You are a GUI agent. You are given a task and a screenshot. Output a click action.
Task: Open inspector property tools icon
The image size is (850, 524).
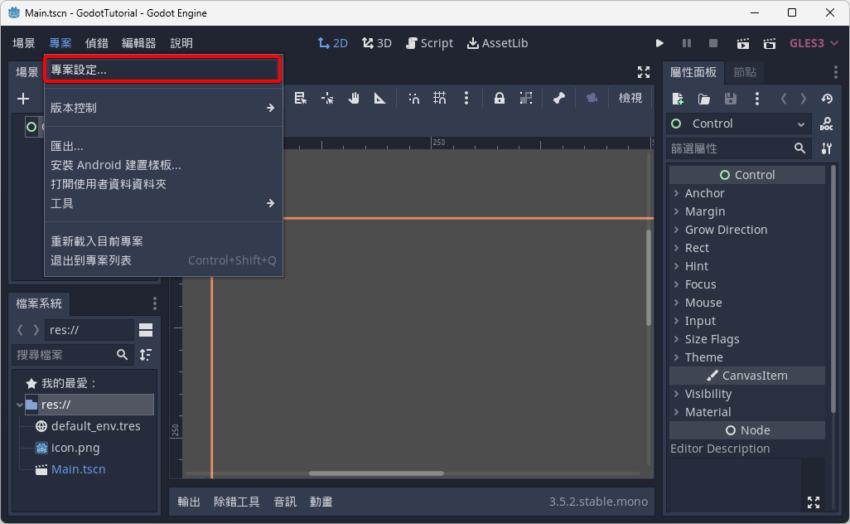(x=826, y=148)
